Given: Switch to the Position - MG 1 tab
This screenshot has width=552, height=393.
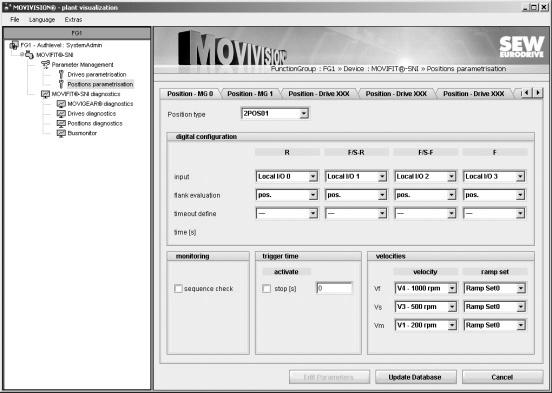Looking at the screenshot, I should [x=250, y=94].
